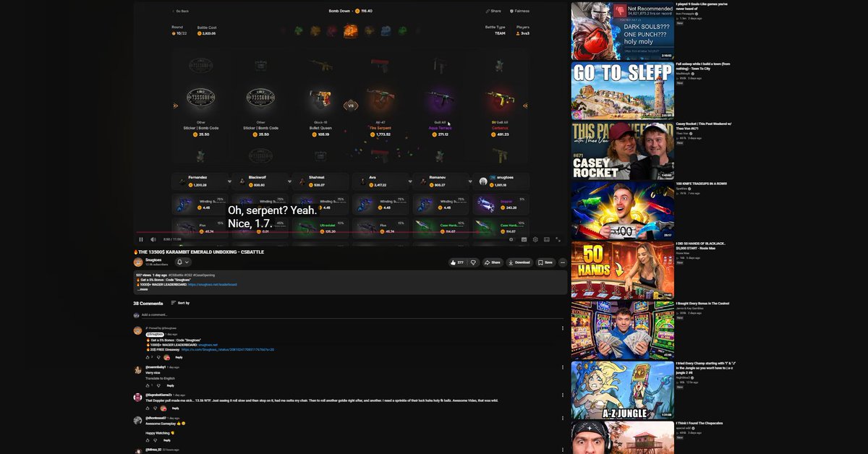The image size is (868, 454).
Task: Dislike the video with the thumbs down icon
Action: (x=475, y=262)
